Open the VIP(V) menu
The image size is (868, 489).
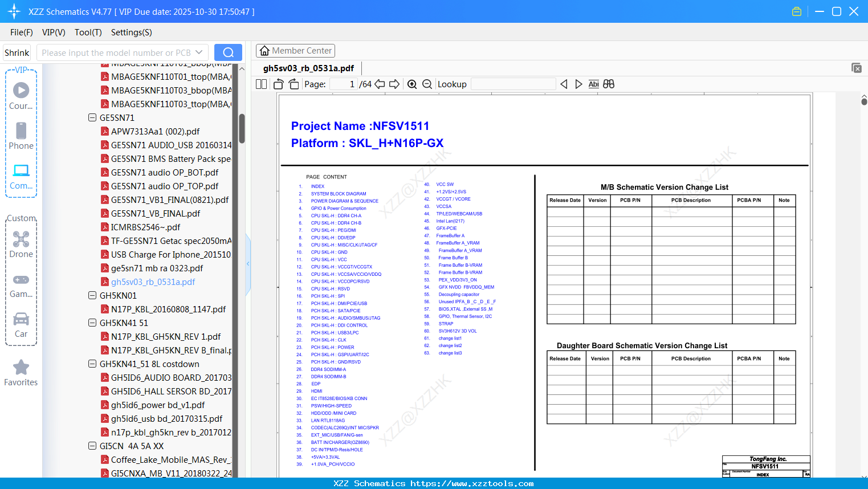click(x=54, y=32)
